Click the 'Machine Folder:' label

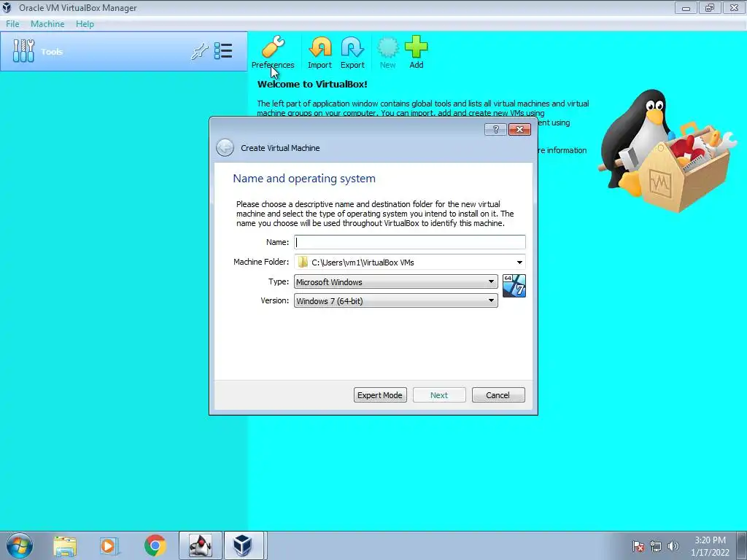[x=261, y=262]
